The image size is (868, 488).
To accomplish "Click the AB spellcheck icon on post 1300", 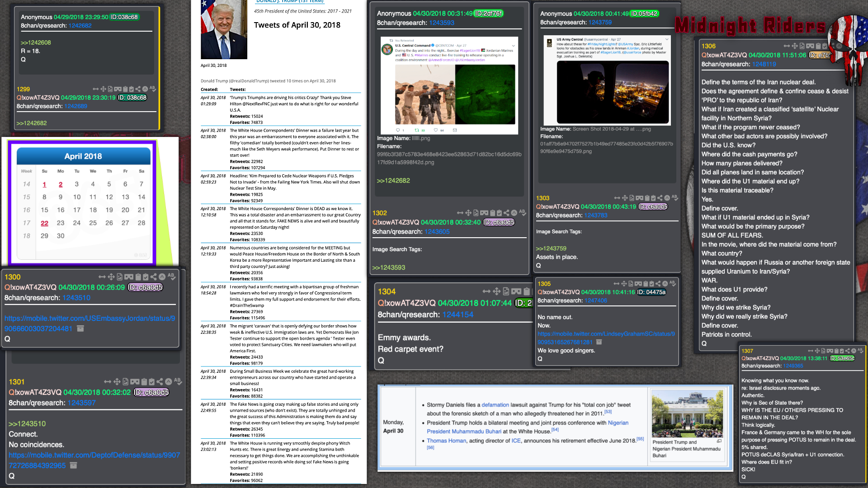I will (171, 277).
